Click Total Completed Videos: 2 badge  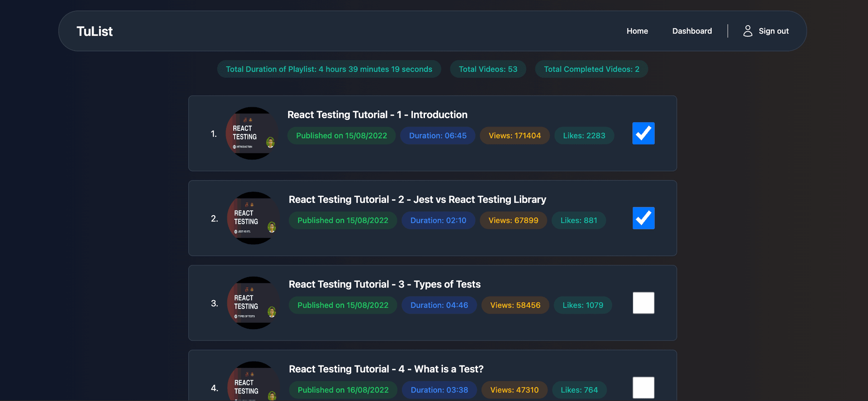(591, 69)
